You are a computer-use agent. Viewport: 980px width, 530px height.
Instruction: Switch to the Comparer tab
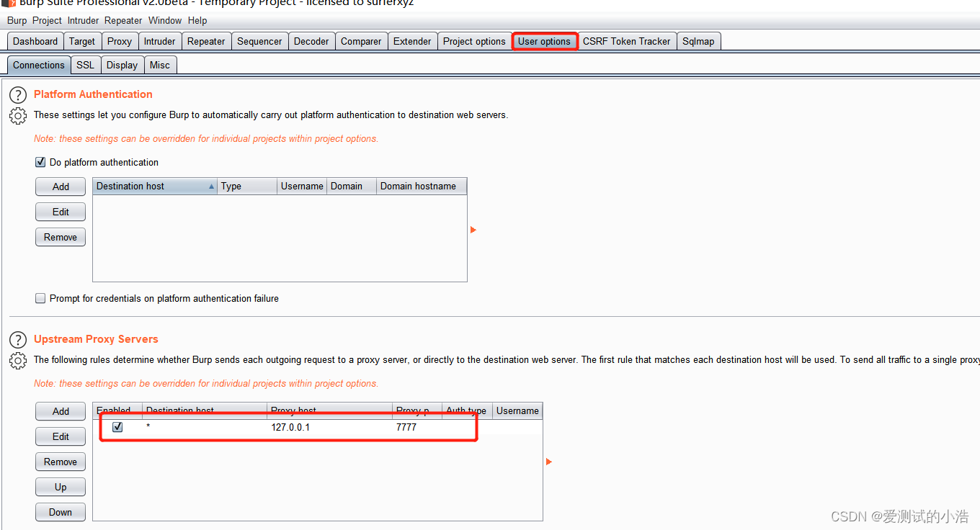pyautogui.click(x=361, y=41)
